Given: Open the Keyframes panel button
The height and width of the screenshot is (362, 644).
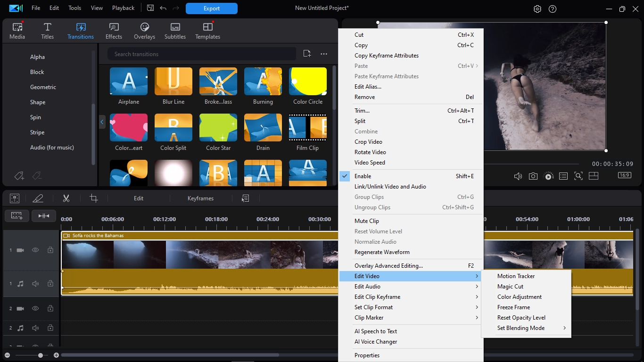Looking at the screenshot, I should click(x=200, y=198).
